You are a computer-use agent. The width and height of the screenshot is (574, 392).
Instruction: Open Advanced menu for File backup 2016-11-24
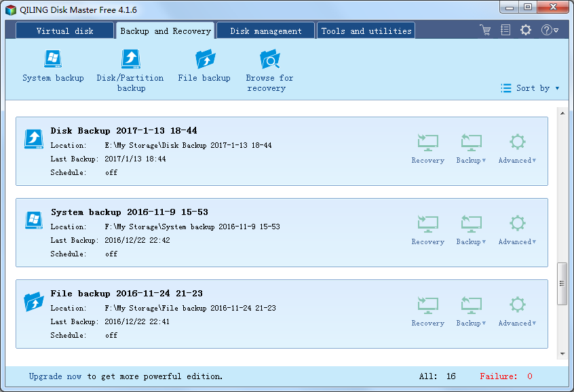click(x=517, y=311)
